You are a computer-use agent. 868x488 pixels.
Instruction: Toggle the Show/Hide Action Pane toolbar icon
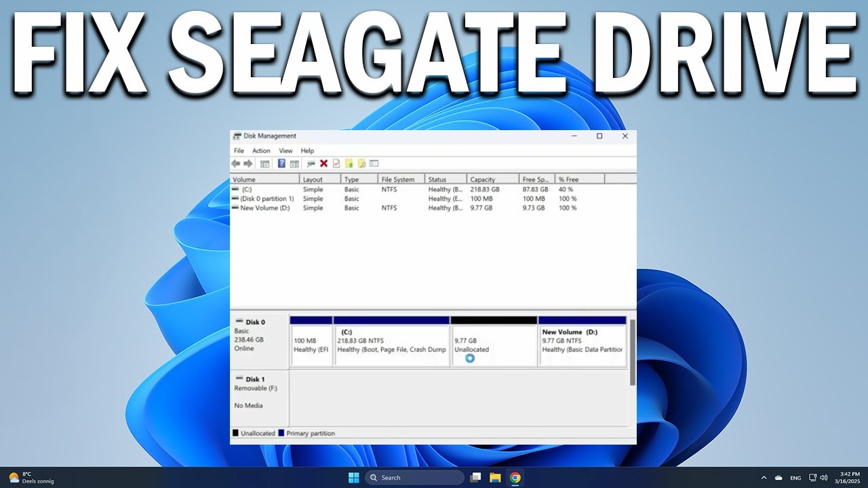(x=294, y=163)
